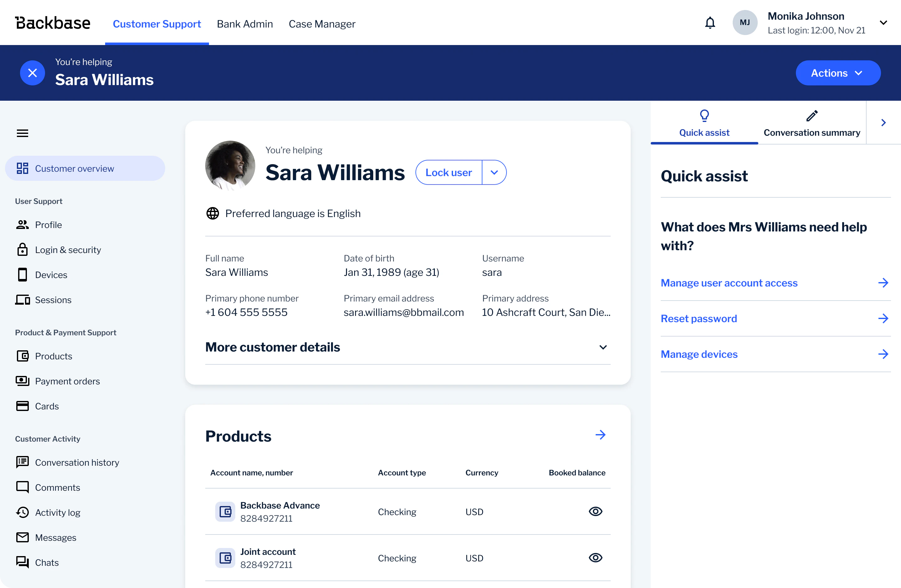Toggle visibility of Backbase Advance balance
The width and height of the screenshot is (901, 588).
[595, 512]
